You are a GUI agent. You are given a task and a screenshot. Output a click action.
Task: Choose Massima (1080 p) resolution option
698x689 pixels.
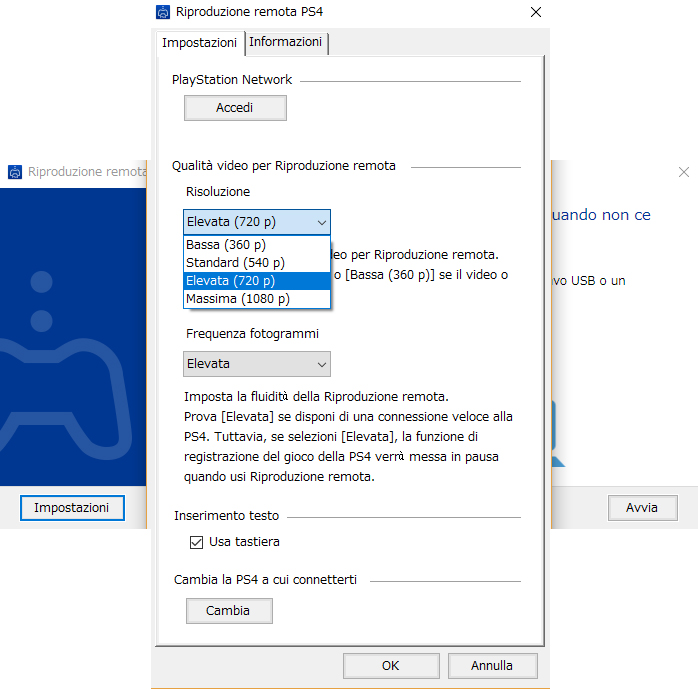click(x=257, y=299)
